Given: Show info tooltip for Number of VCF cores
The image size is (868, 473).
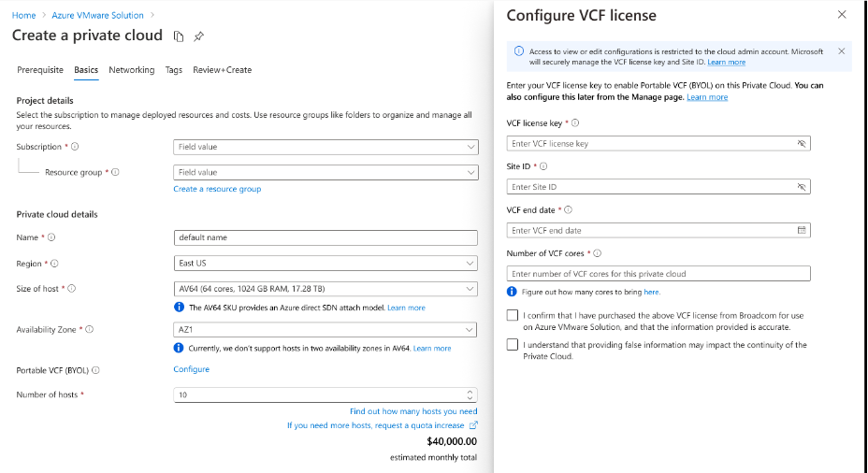Looking at the screenshot, I should tap(598, 252).
